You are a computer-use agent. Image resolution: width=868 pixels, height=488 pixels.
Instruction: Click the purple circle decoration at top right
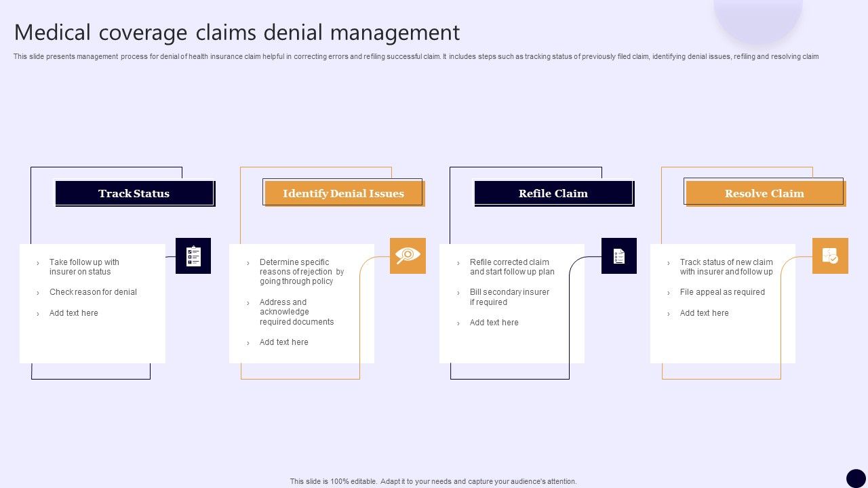(757, 14)
